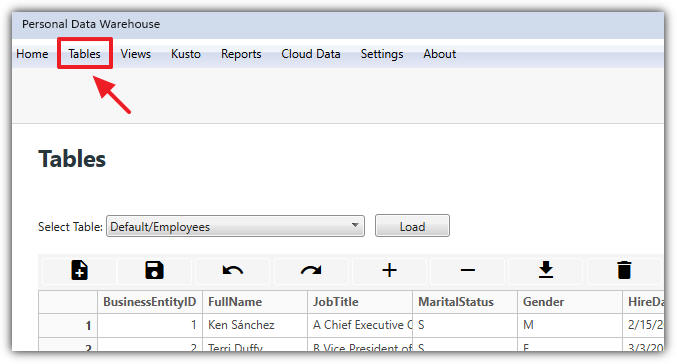Click the new table file icon
This screenshot has width=677, height=364.
click(x=79, y=270)
